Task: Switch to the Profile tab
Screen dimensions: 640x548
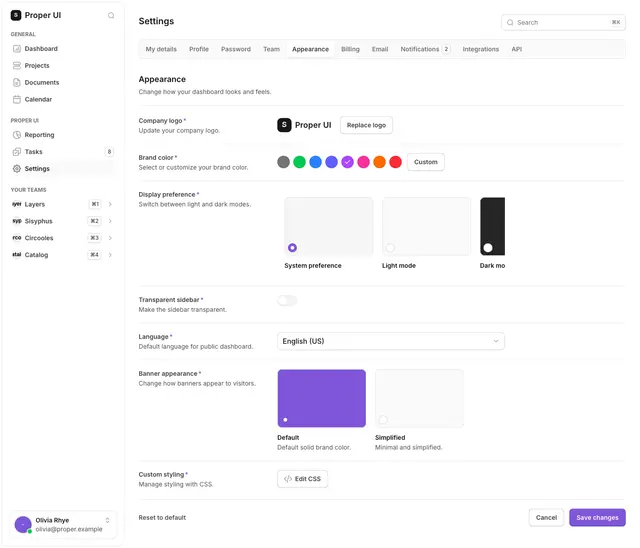Action: coord(199,49)
